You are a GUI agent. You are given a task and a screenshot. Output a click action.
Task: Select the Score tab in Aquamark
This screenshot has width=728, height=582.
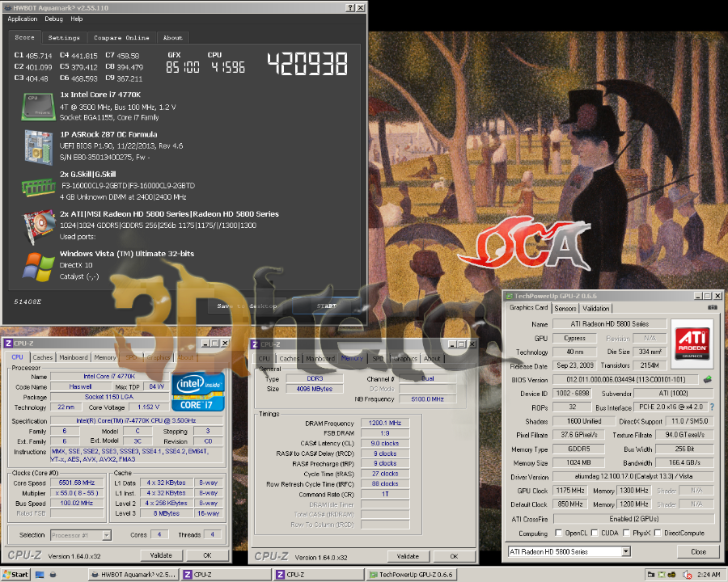tap(24, 37)
